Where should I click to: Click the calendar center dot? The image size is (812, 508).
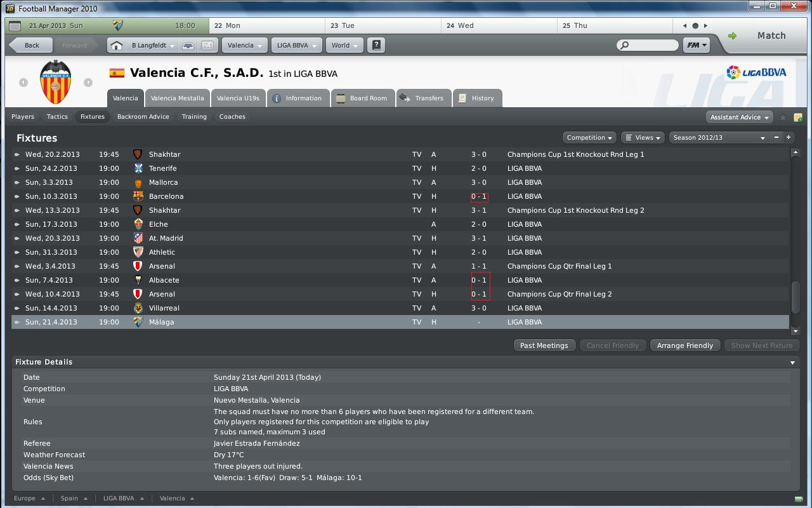695,26
